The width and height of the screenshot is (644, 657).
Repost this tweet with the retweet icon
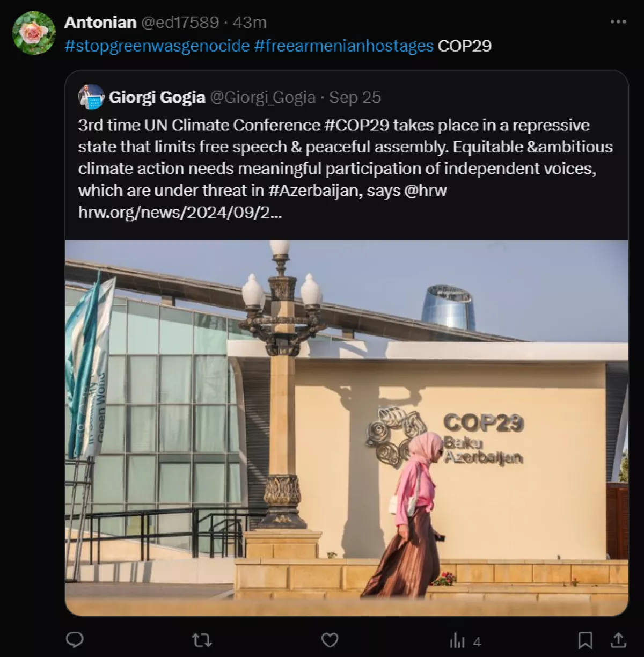point(202,640)
